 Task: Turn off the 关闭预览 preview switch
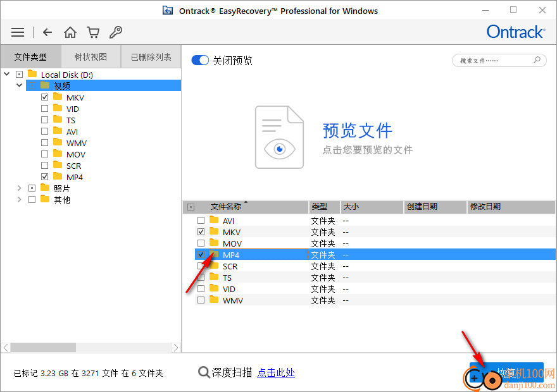point(200,60)
